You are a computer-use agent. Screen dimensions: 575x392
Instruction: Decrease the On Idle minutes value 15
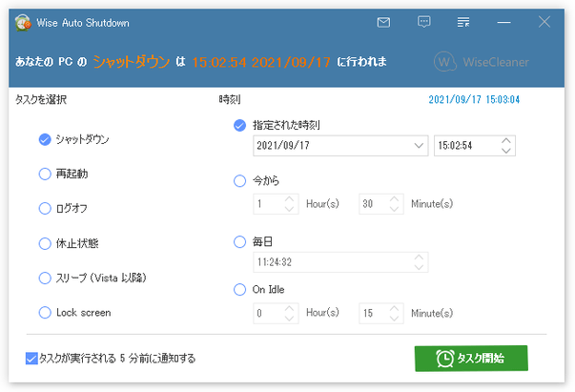point(394,319)
